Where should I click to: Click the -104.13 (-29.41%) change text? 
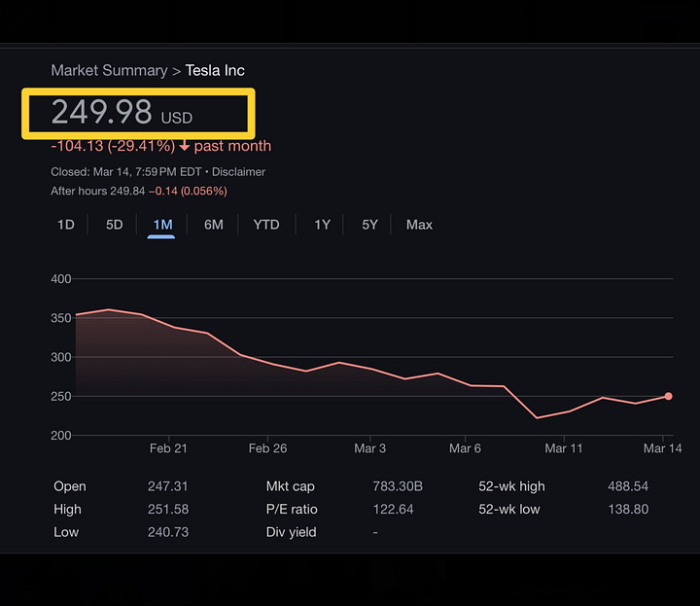click(113, 146)
